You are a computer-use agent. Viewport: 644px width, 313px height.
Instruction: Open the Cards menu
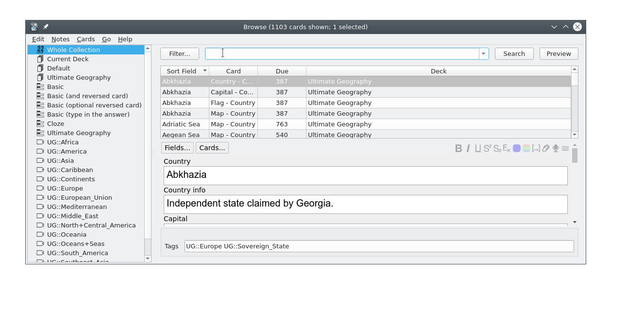tap(85, 39)
